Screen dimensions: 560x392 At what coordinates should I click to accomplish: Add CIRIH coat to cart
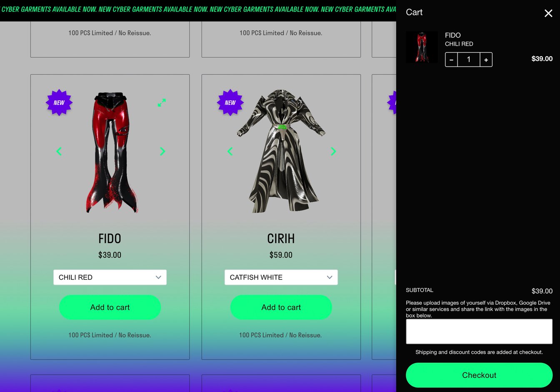[x=281, y=307]
